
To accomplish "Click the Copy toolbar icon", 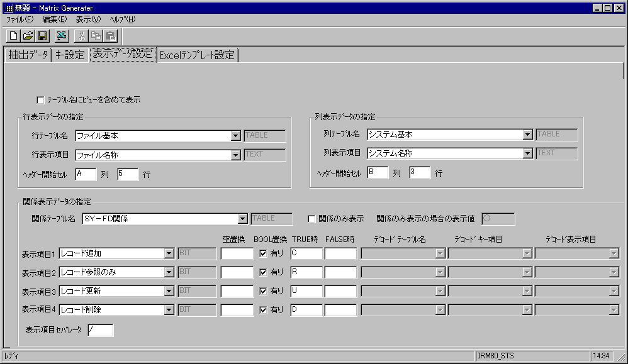I will pos(96,36).
